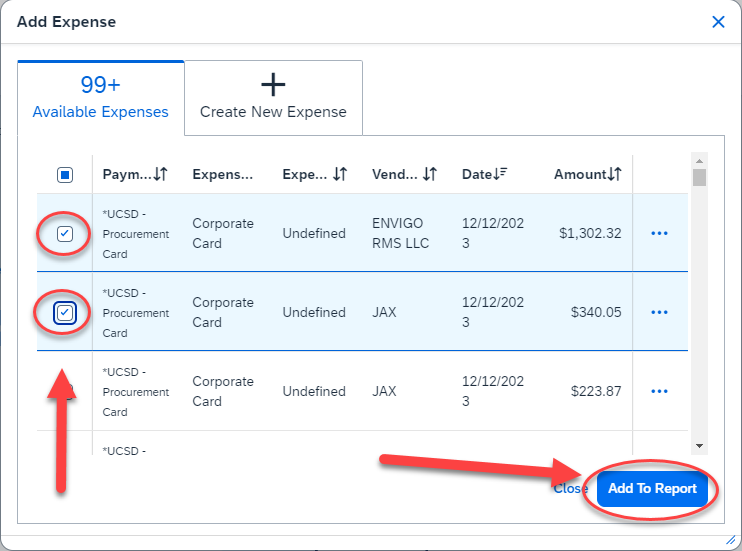Sort by Date column descending icon
This screenshot has height=551, width=742.
[501, 174]
